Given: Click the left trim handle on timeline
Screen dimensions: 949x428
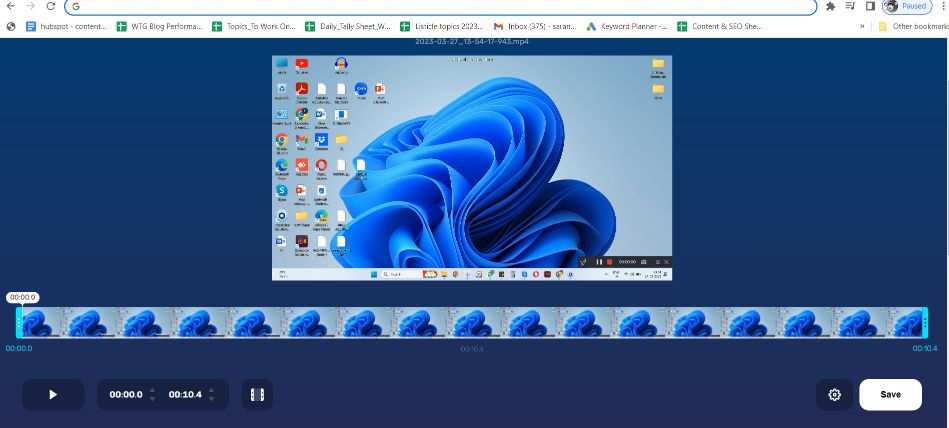Looking at the screenshot, I should (19, 322).
